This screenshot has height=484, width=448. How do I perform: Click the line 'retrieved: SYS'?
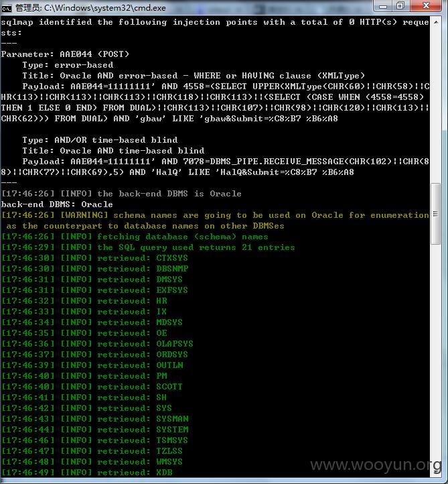(86, 408)
